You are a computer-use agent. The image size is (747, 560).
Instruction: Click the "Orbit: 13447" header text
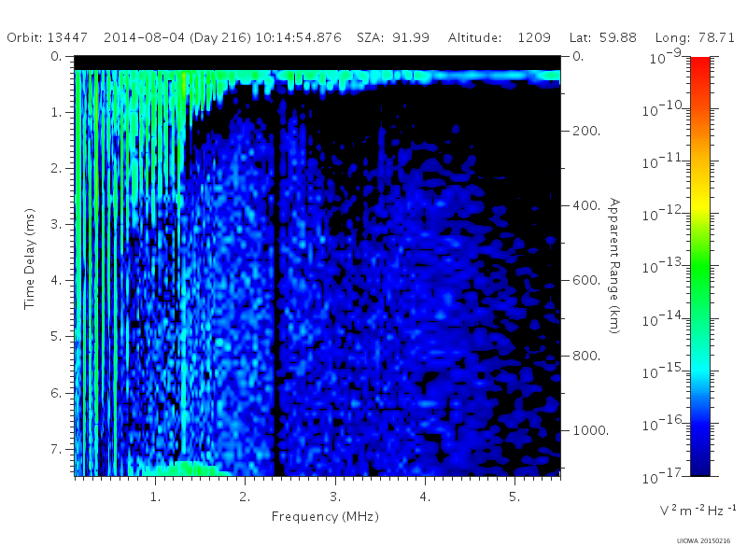point(48,37)
